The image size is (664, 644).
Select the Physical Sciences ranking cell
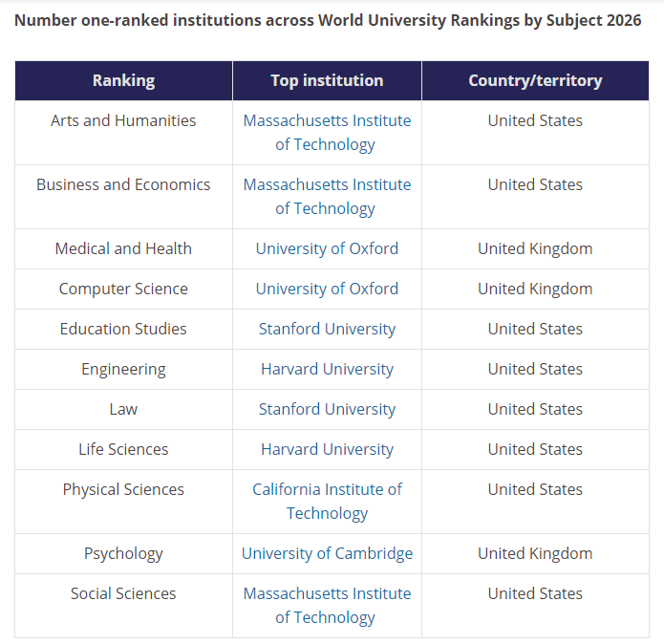[123, 489]
